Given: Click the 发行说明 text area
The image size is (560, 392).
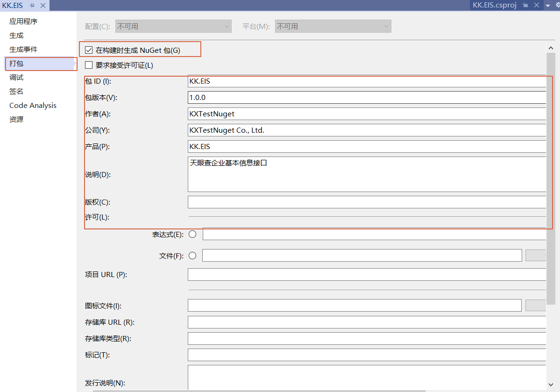Looking at the screenshot, I should (x=367, y=378).
